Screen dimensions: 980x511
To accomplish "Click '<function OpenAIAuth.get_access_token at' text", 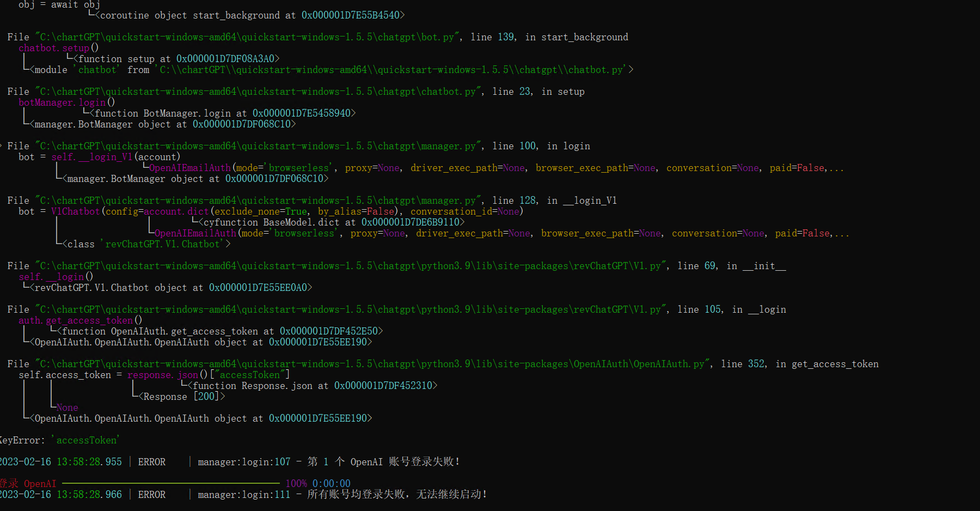I will click(166, 331).
